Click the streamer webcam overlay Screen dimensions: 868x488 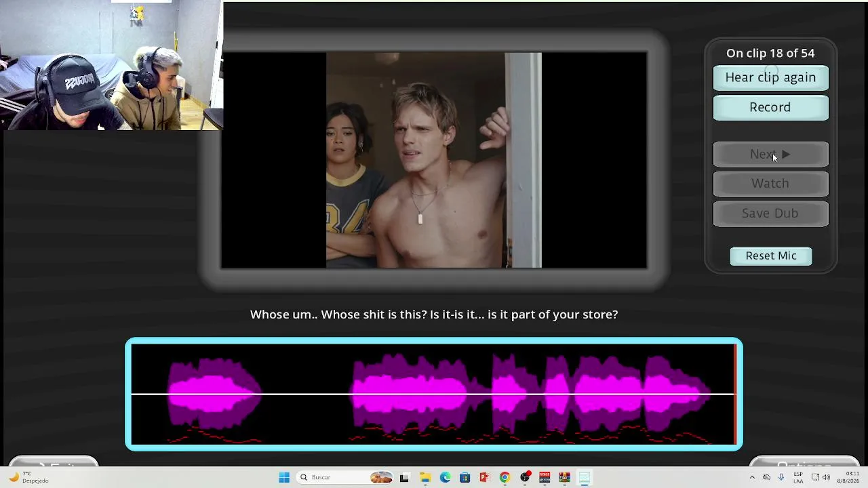(111, 65)
